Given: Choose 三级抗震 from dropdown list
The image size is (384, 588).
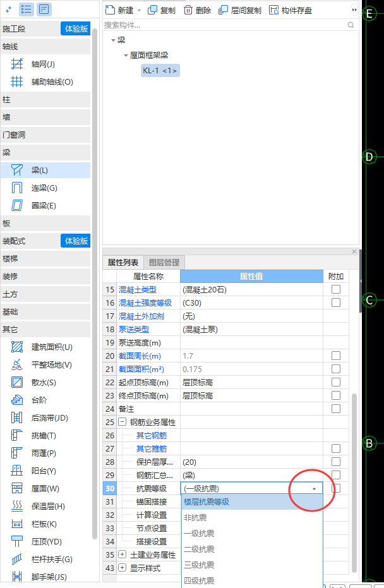Looking at the screenshot, I should pyautogui.click(x=252, y=565).
